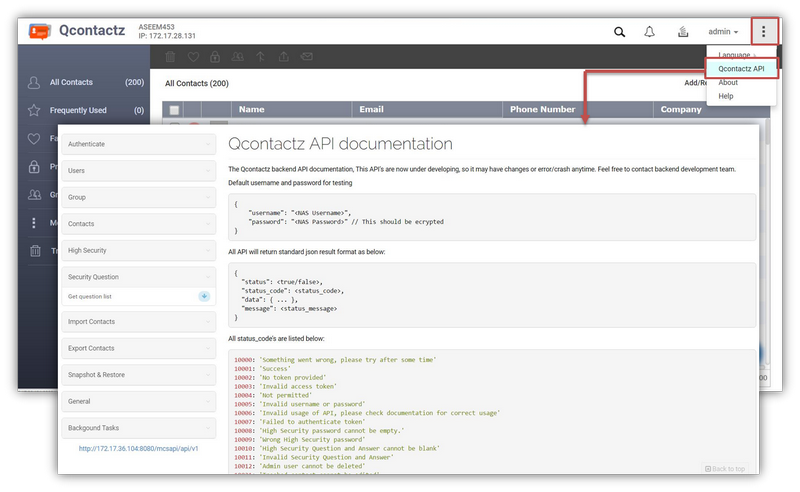Select Qcontactz API from the menu

[741, 68]
